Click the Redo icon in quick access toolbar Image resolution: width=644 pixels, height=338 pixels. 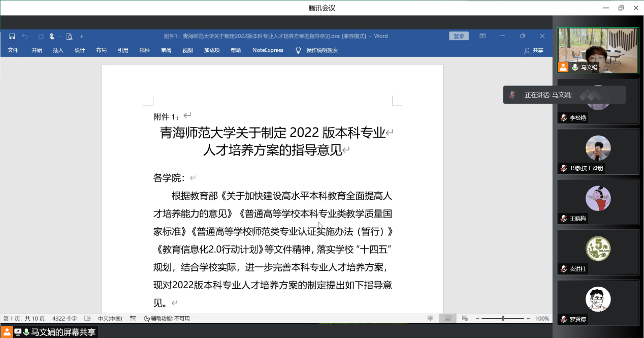tap(41, 36)
